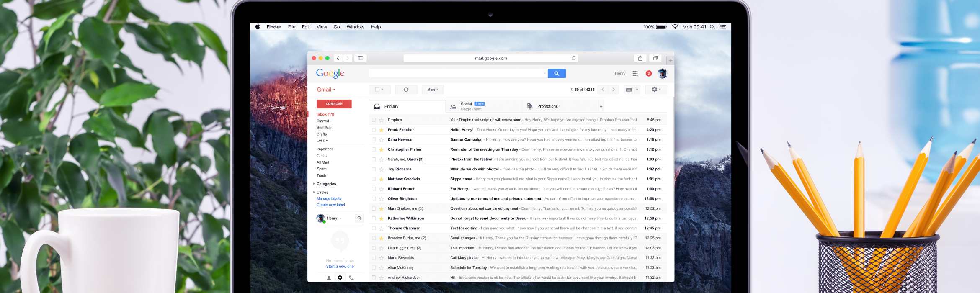Screen dimensions: 980x293
Task: Click the Gmail search input field
Action: (458, 73)
